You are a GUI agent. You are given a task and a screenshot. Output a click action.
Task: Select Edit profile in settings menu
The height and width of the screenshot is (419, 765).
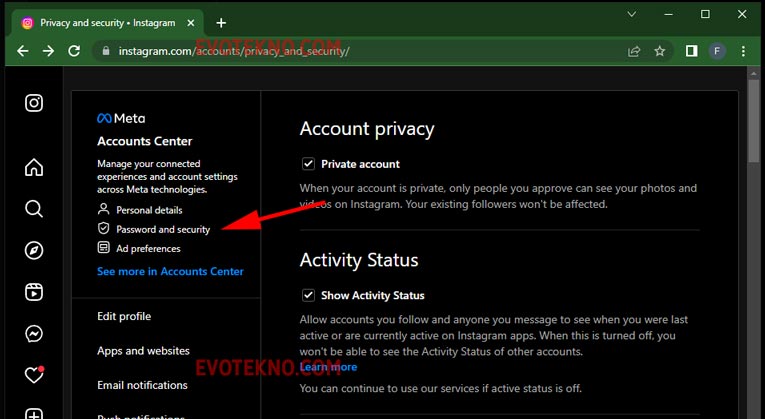(124, 316)
